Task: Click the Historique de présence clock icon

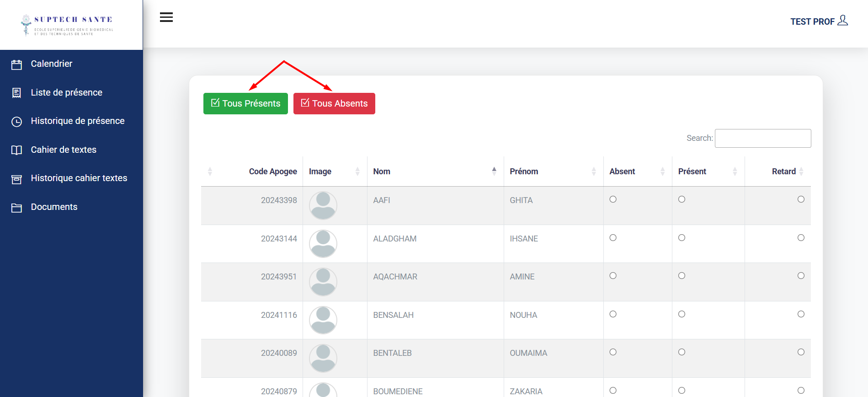Action: coord(16,122)
